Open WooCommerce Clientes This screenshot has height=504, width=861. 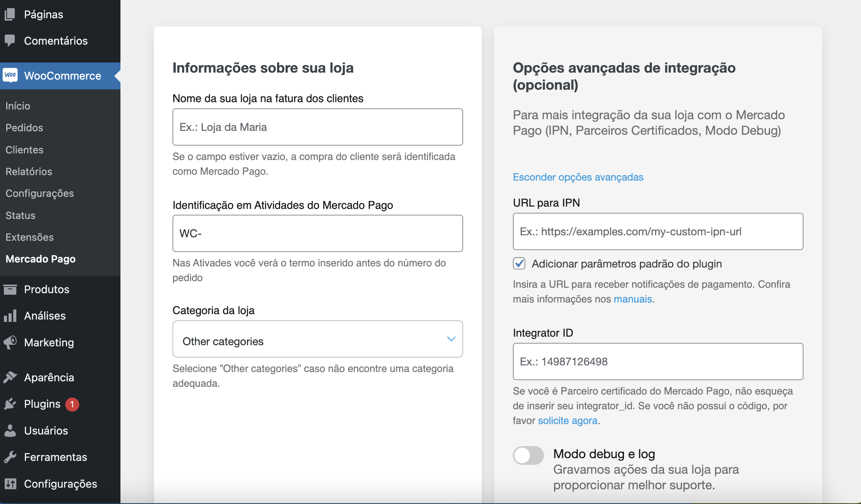point(24,150)
